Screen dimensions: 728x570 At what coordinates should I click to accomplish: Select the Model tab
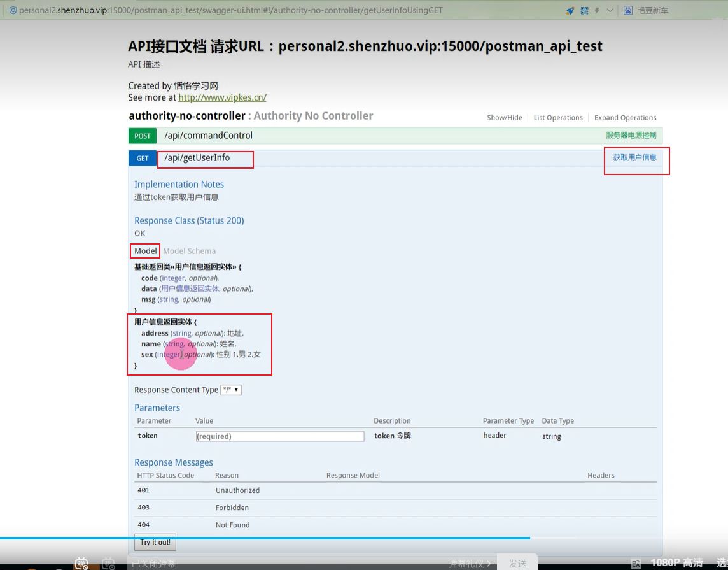[x=145, y=251]
